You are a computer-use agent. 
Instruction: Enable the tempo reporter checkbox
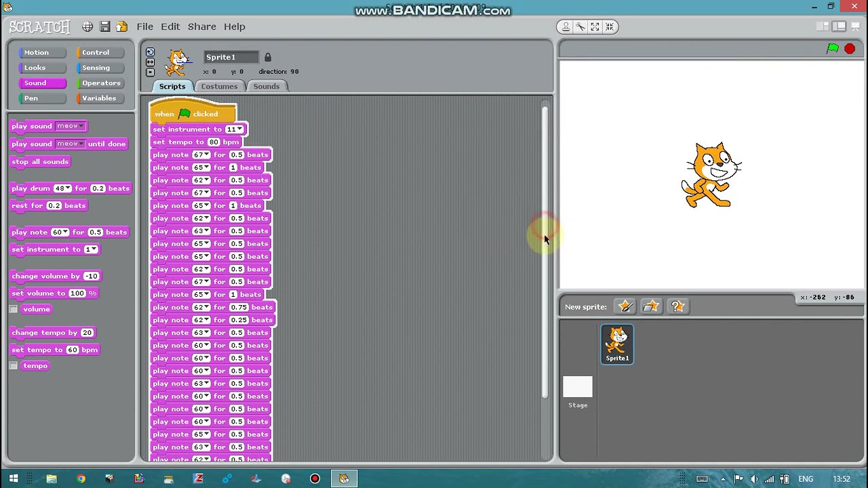click(x=14, y=366)
